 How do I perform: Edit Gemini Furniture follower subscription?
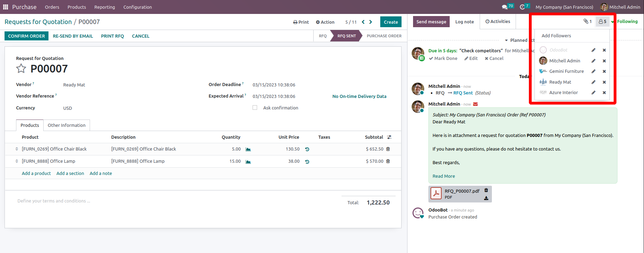593,71
